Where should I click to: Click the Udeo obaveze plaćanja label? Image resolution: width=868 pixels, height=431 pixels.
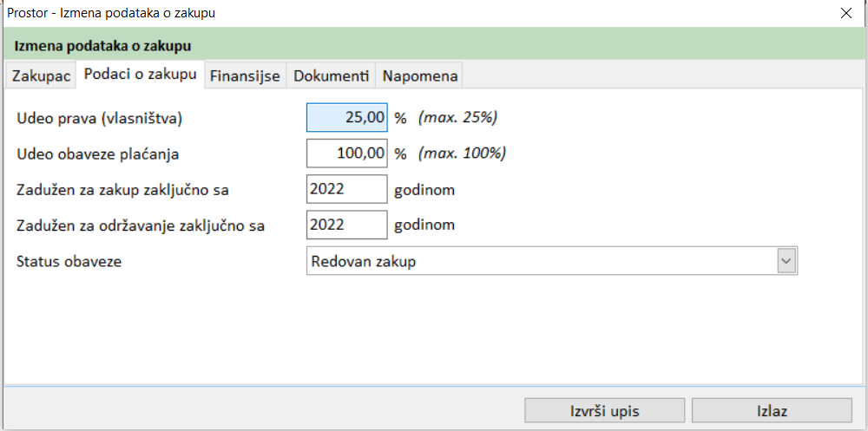coord(98,153)
